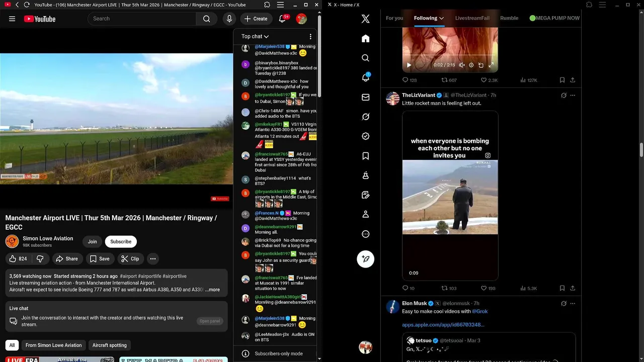Open Simon Lowe Aviation channel name
Image resolution: width=644 pixels, height=362 pixels.
(x=48, y=238)
